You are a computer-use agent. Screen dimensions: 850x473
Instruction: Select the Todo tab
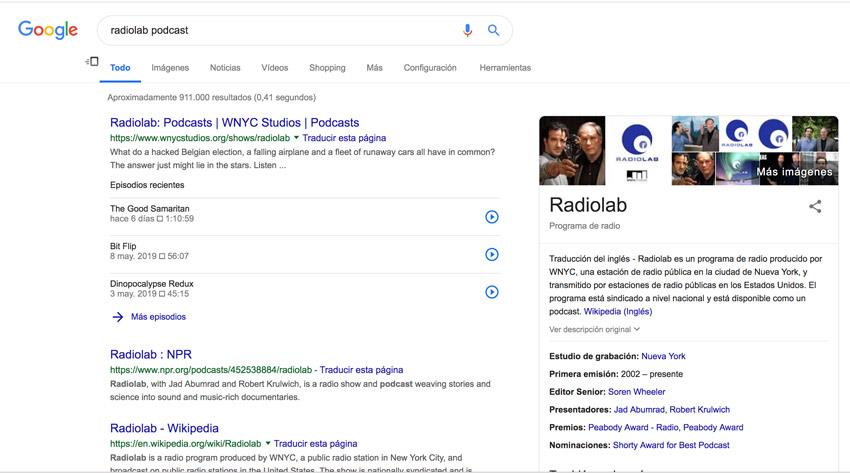click(x=120, y=68)
